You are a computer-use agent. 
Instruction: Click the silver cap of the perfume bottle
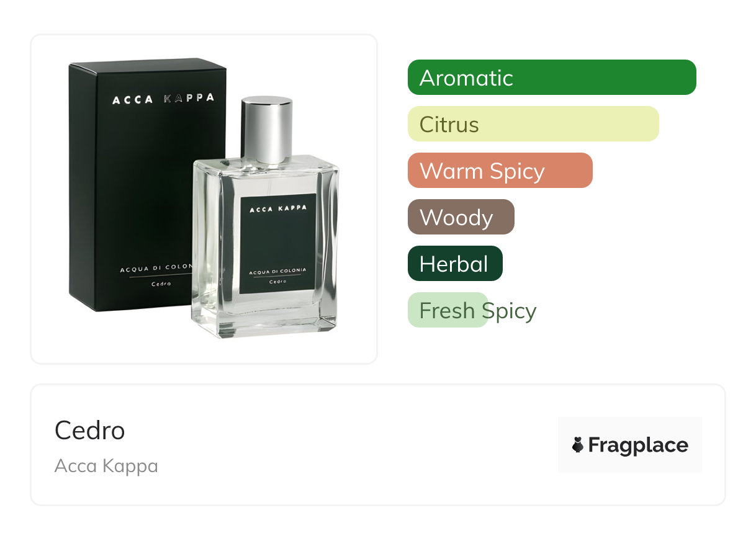pos(266,129)
